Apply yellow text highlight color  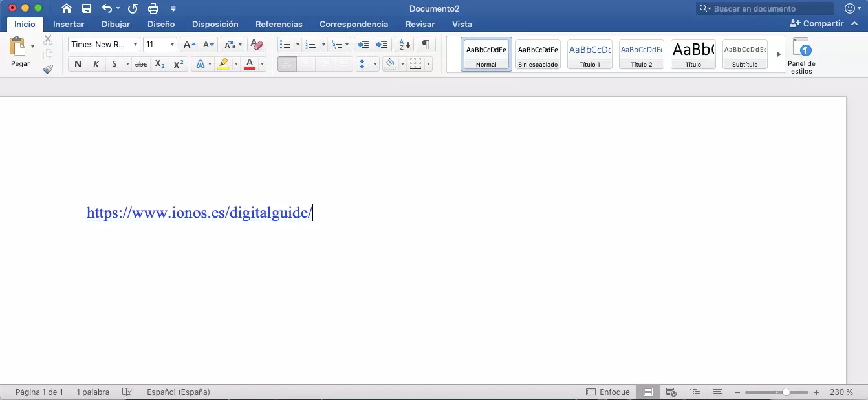coord(223,64)
